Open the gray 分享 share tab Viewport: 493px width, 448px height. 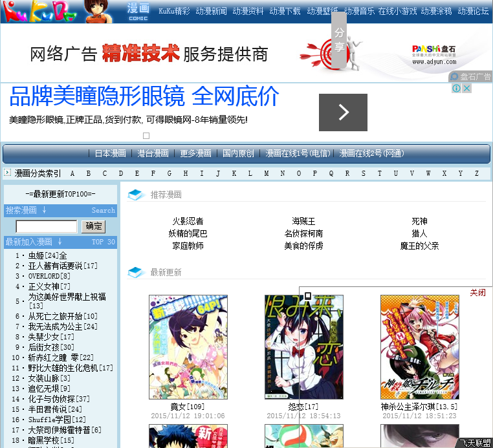coord(339,40)
